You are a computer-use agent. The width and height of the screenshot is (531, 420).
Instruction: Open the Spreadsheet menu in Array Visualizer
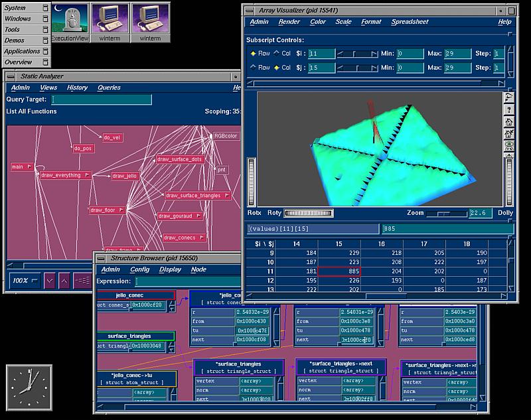[x=410, y=22]
